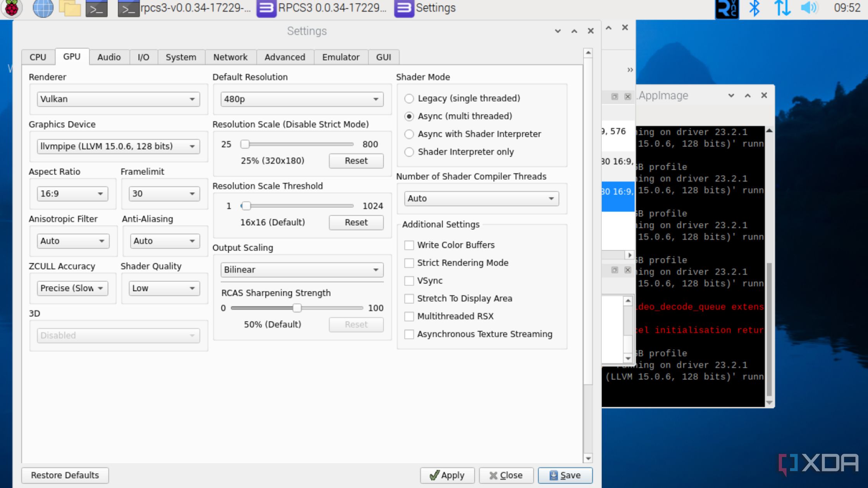Image resolution: width=868 pixels, height=488 pixels.
Task: Click the Settings scrollbar down arrow
Action: pos(588,459)
